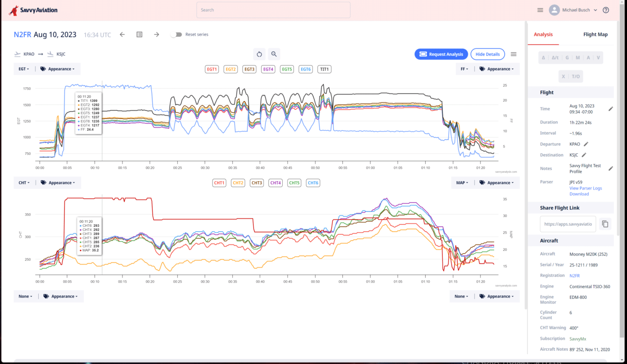Screen dimensions: 627x364
Task: Switch to the Flight Map tab
Action: tap(595, 34)
